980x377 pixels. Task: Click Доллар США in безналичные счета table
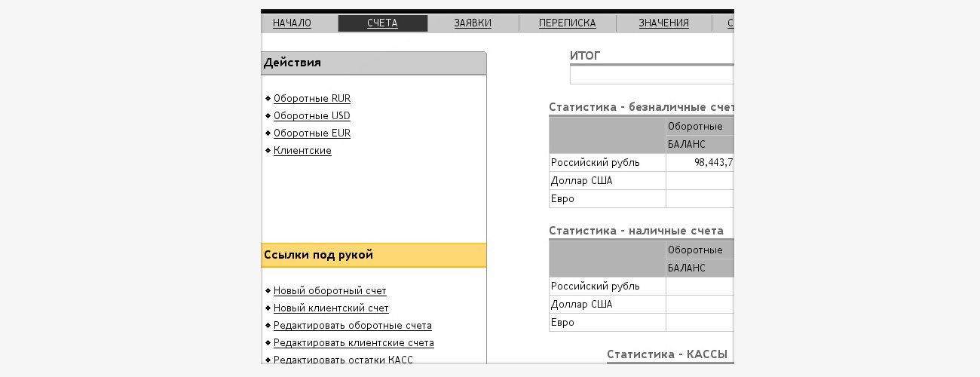pos(581,181)
